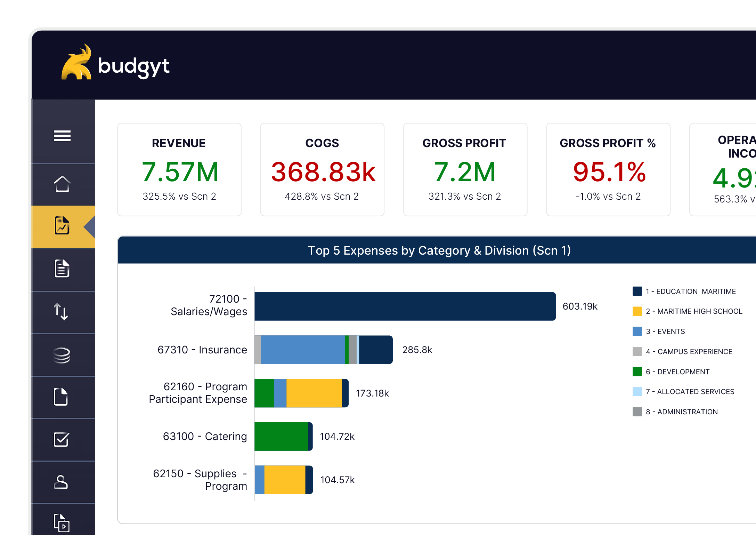Select the dashboard report chart icon
Screen dimensions: 756x535
point(62,226)
